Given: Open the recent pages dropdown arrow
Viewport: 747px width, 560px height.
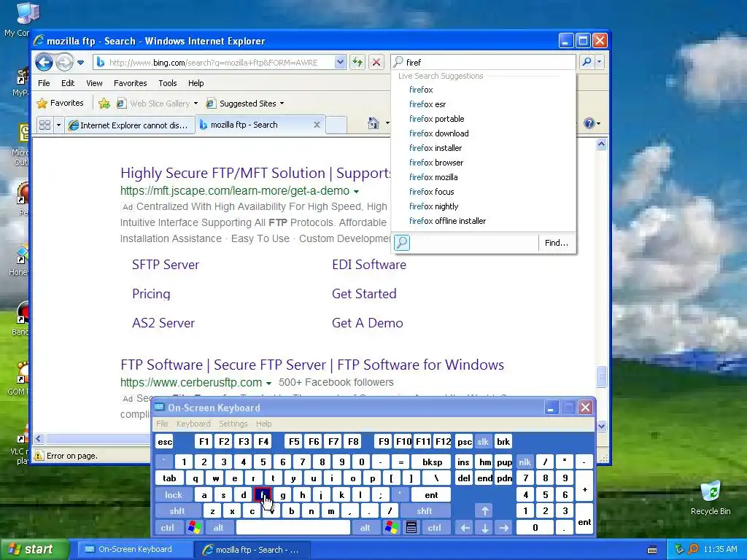Looking at the screenshot, I should 80,63.
